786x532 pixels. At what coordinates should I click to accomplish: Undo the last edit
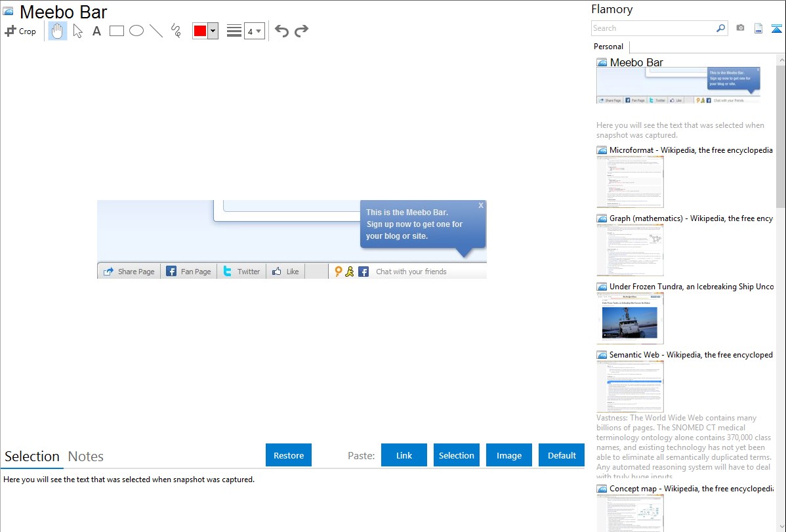281,31
